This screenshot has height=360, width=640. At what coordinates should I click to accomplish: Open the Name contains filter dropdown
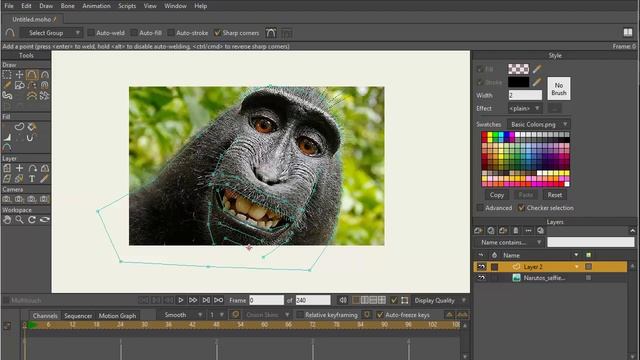tap(509, 242)
